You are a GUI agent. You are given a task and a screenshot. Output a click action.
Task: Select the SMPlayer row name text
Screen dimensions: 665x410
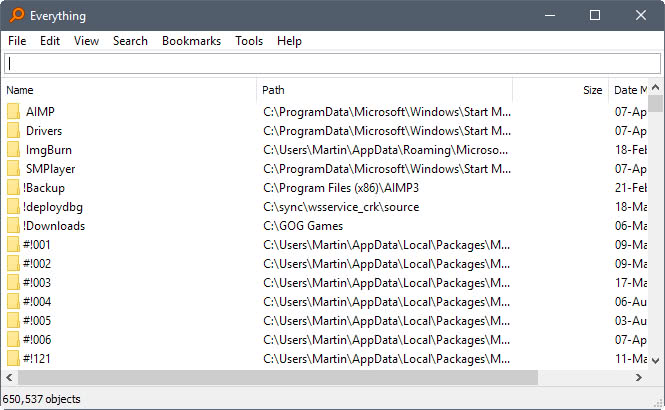click(50, 169)
